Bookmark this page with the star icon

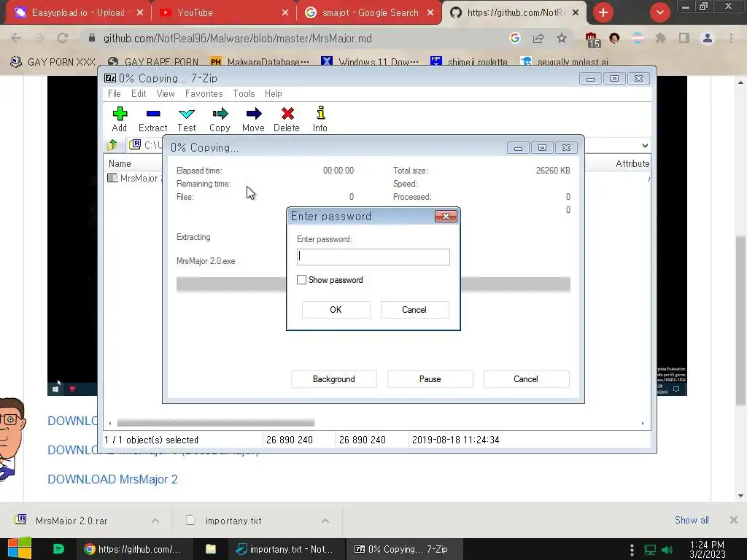(562, 38)
